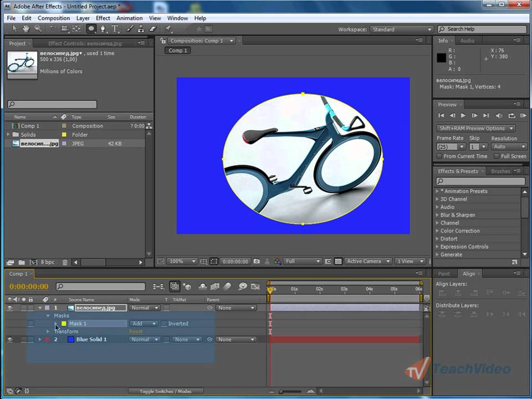Image resolution: width=532 pixels, height=399 pixels.
Task: Click the Comp 1 breadcrumb button
Action: [x=178, y=50]
